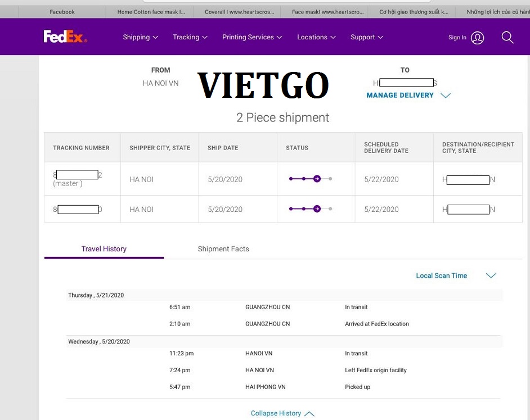
Task: Click Sign In text link
Action: click(x=457, y=38)
